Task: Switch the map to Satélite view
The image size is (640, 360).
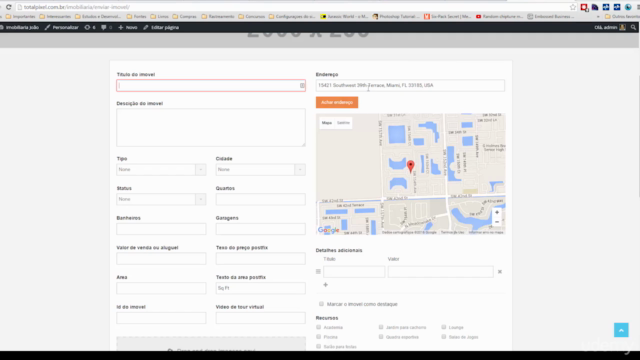Action: tap(343, 122)
